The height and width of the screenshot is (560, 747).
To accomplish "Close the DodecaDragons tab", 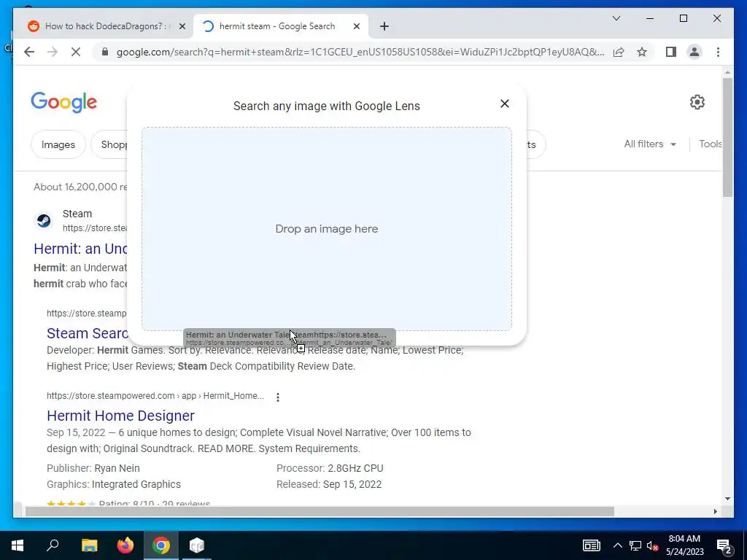I will 182,26.
